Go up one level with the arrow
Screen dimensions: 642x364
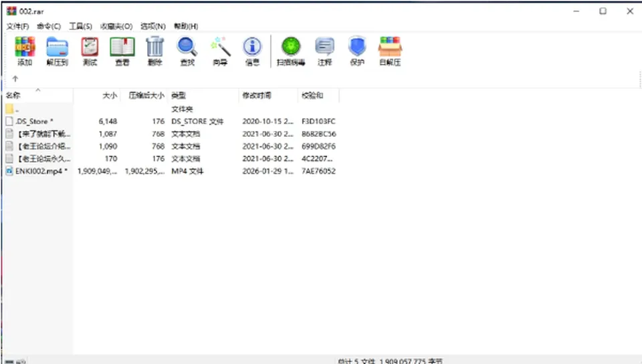click(15, 79)
